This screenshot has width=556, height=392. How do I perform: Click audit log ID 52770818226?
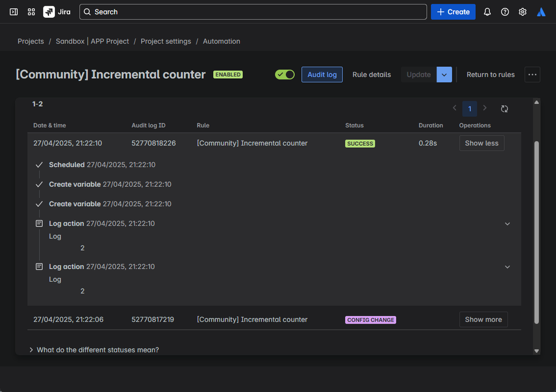pyautogui.click(x=154, y=143)
